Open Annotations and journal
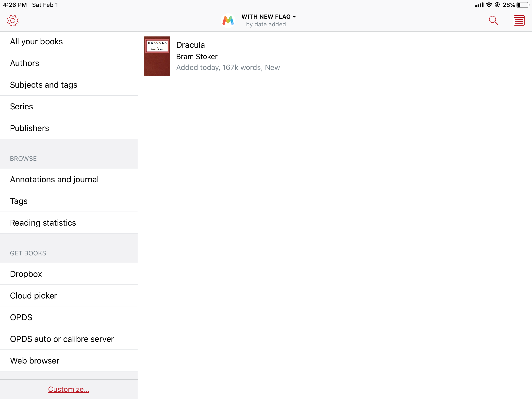 coord(54,179)
